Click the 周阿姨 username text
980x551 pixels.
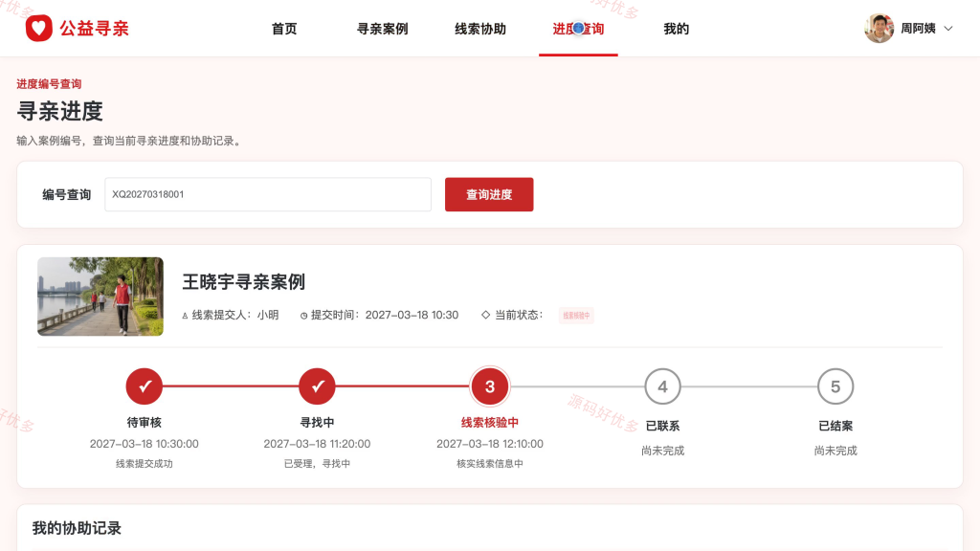[918, 29]
